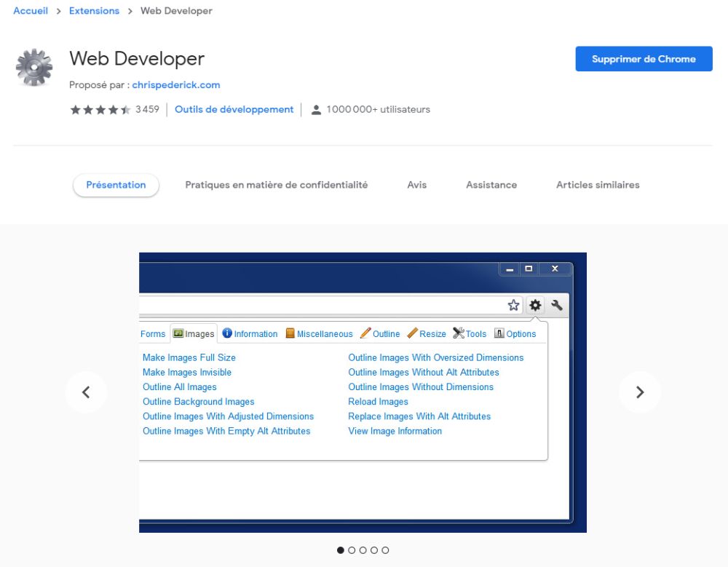Screen dimensions: 728x567
Task: Open chrispederick.com link
Action: pyautogui.click(x=176, y=85)
